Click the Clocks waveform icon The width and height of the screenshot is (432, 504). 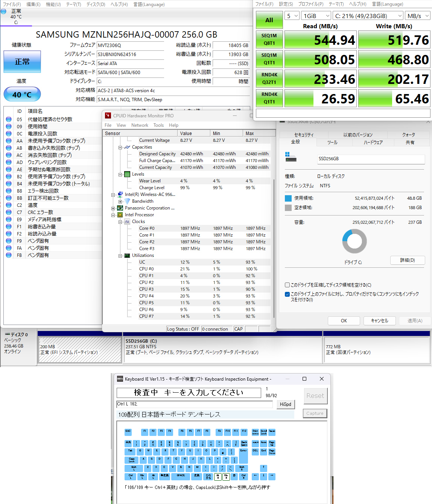click(127, 222)
